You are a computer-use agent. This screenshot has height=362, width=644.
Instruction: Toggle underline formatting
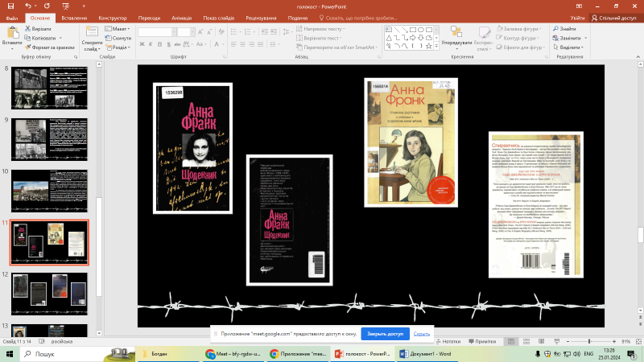tap(159, 44)
